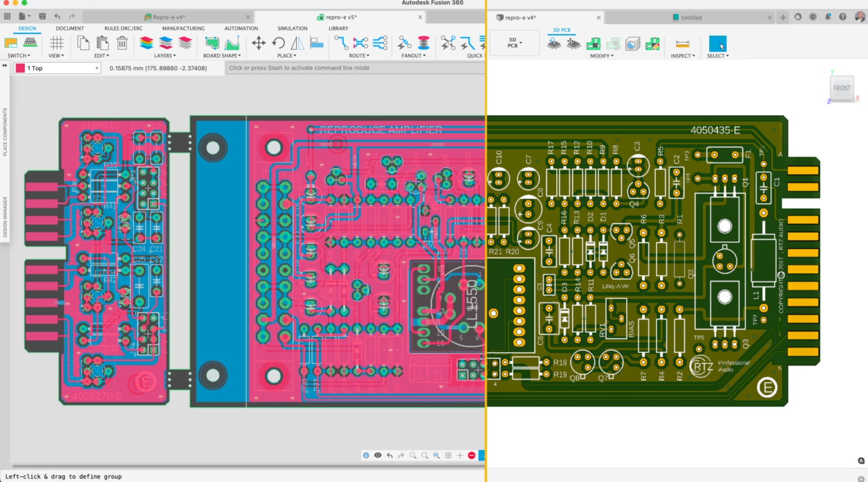Click the Zoom In magnifier in canvas toolbar
Image resolution: width=868 pixels, height=482 pixels.
point(414,455)
